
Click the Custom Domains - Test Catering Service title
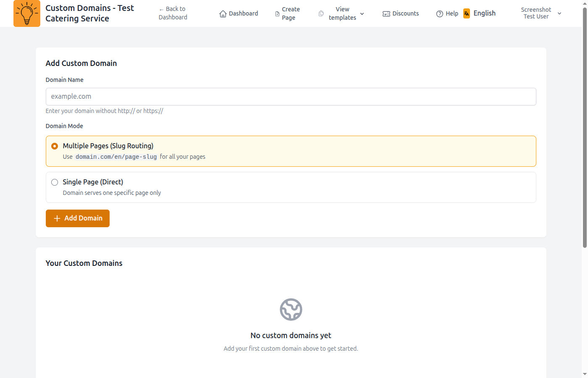[x=89, y=13]
